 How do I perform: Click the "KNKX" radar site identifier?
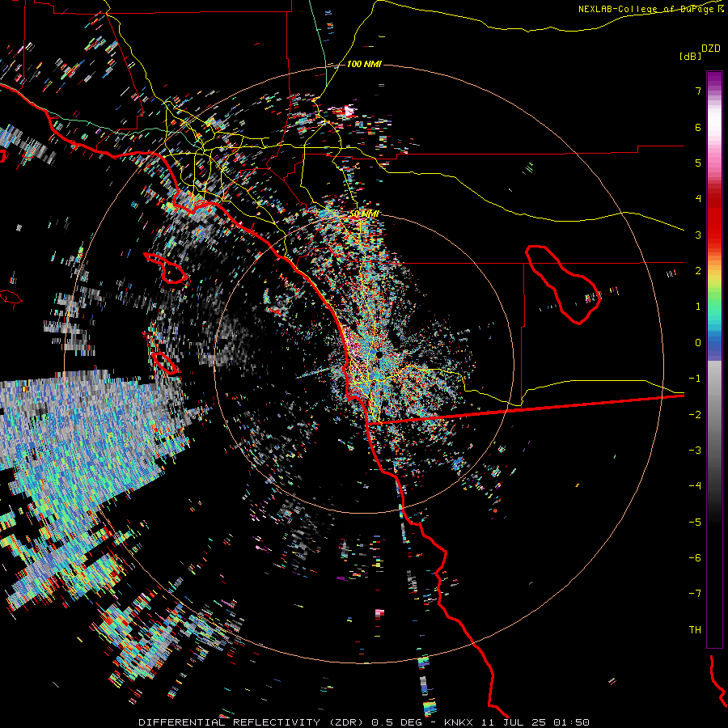[x=459, y=722]
